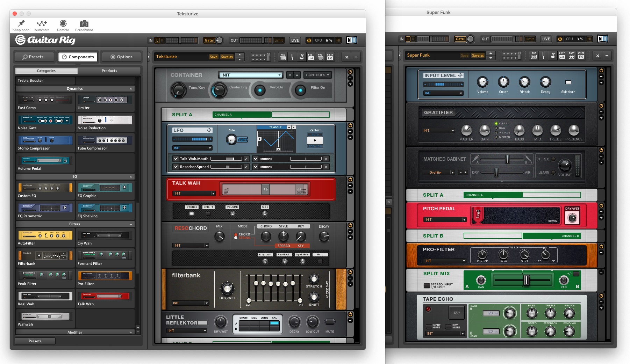The height and width of the screenshot is (364, 630).
Task: Select the Fast Comp component thumbnail
Action: [x=45, y=100]
